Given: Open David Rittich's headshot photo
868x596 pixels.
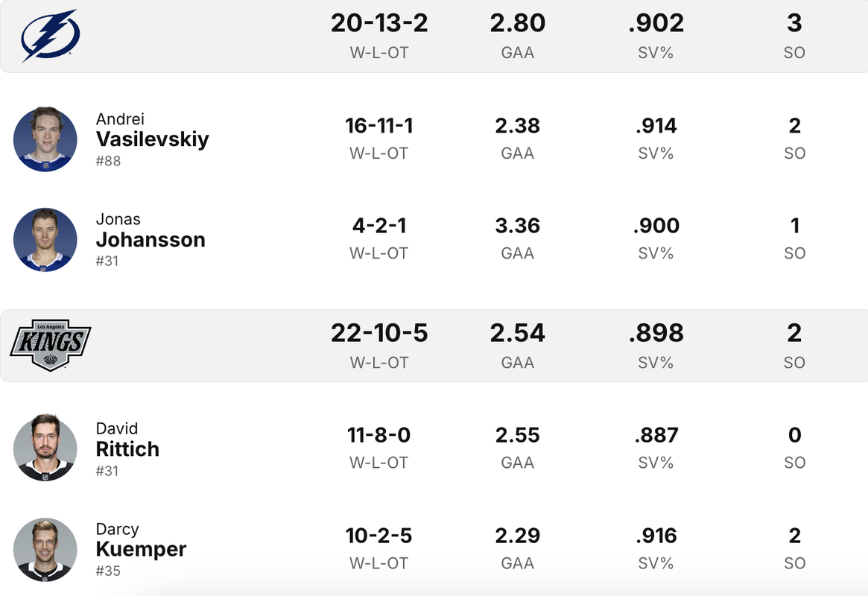Looking at the screenshot, I should pos(45,447).
